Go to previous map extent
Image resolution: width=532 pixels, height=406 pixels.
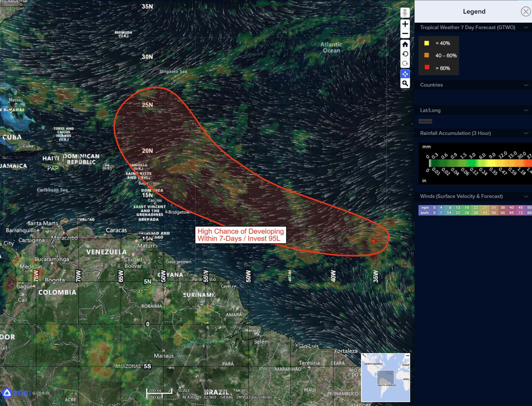tap(405, 54)
